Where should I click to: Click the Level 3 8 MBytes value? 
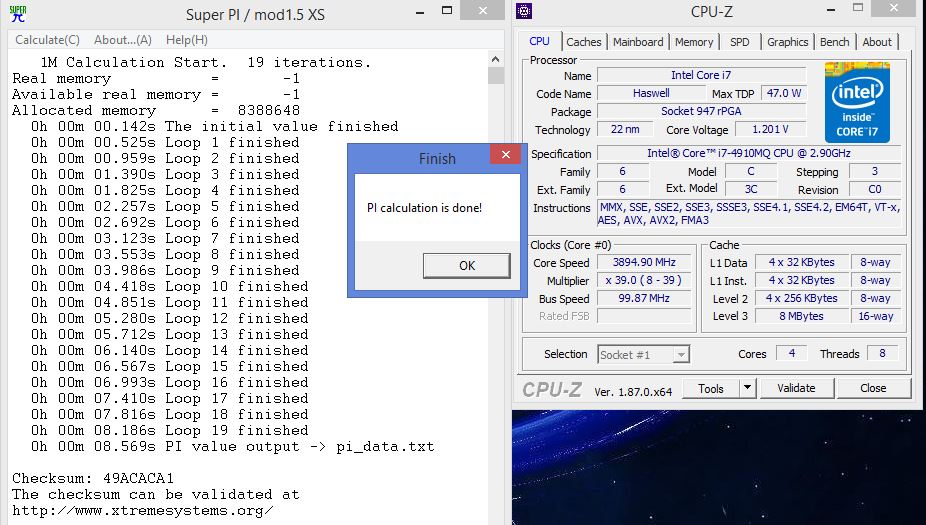click(x=801, y=316)
